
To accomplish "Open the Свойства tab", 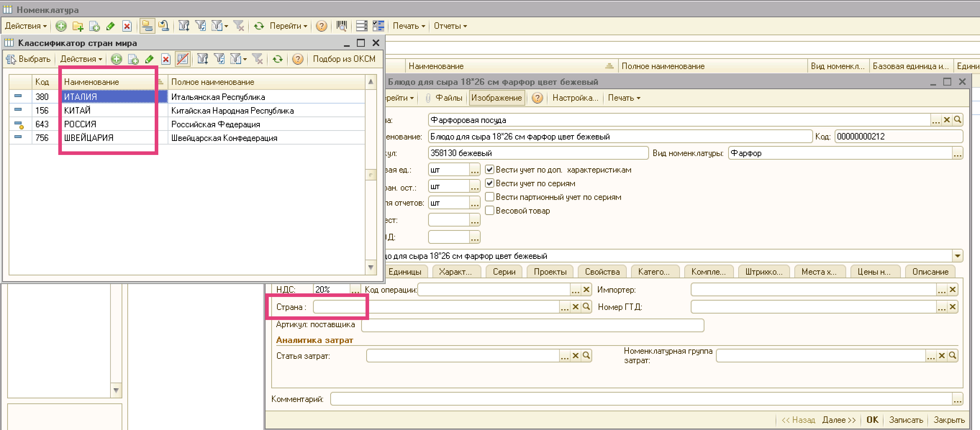I will coord(602,272).
